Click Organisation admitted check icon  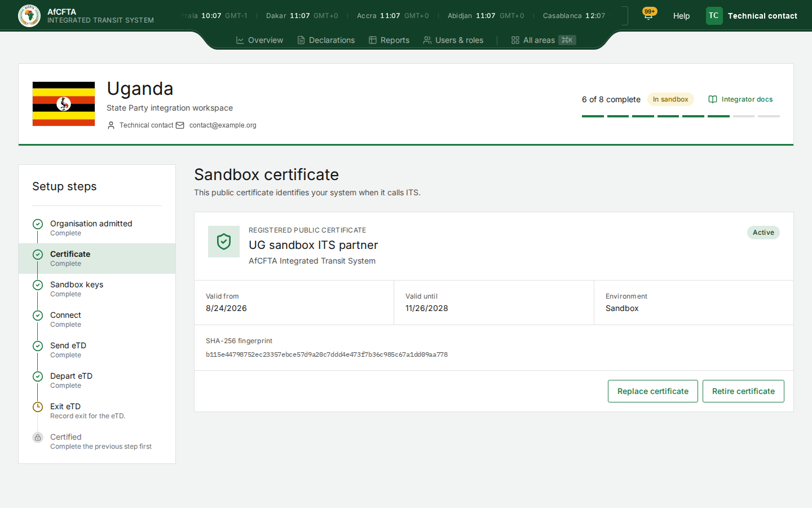38,224
